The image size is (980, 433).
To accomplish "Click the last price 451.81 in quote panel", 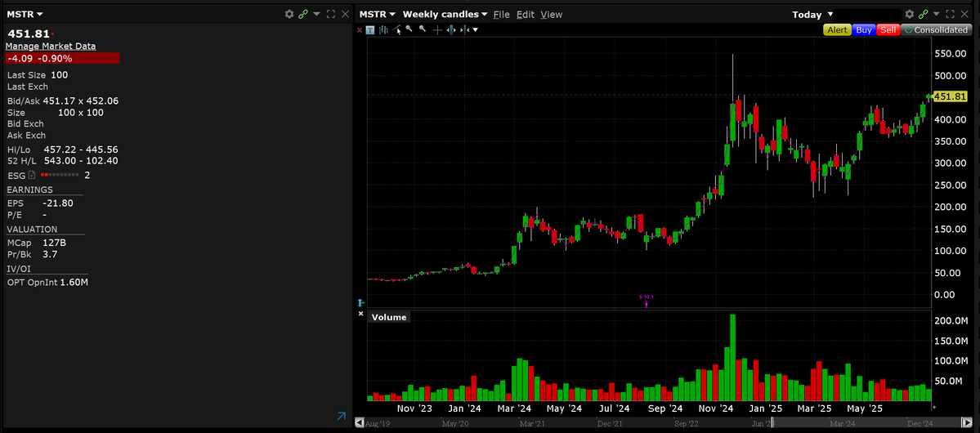I will pyautogui.click(x=29, y=33).
